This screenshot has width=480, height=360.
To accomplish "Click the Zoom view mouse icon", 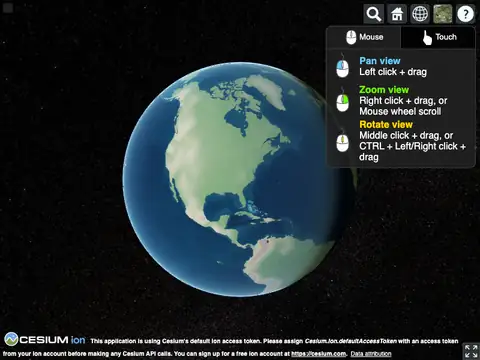I will pyautogui.click(x=342, y=100).
